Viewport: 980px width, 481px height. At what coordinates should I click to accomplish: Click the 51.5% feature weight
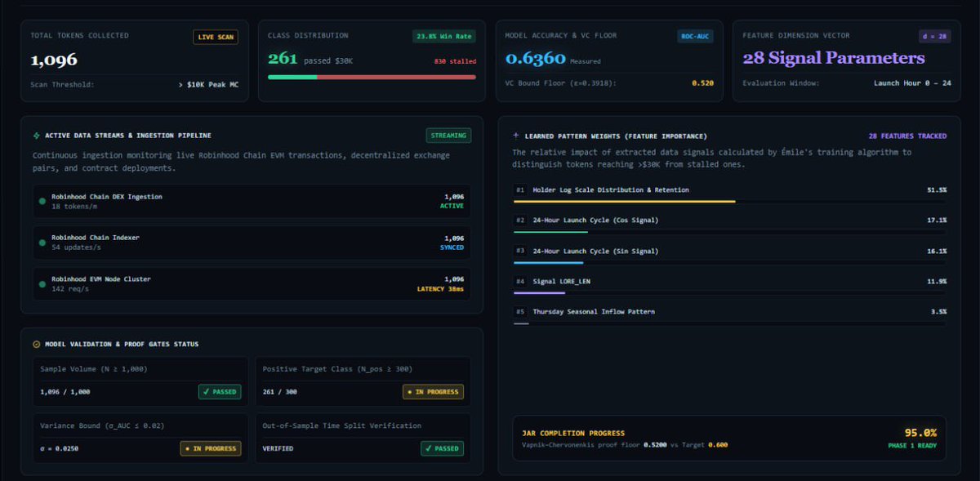click(937, 189)
